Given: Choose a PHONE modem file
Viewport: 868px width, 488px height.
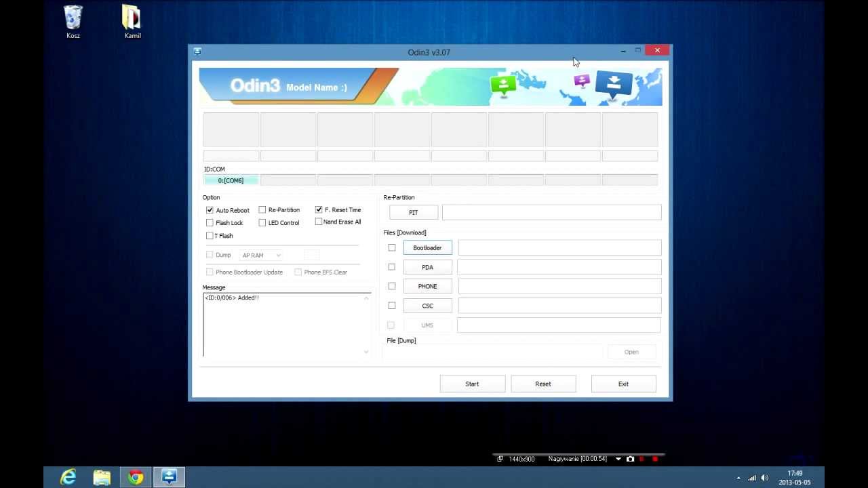Looking at the screenshot, I should [427, 286].
